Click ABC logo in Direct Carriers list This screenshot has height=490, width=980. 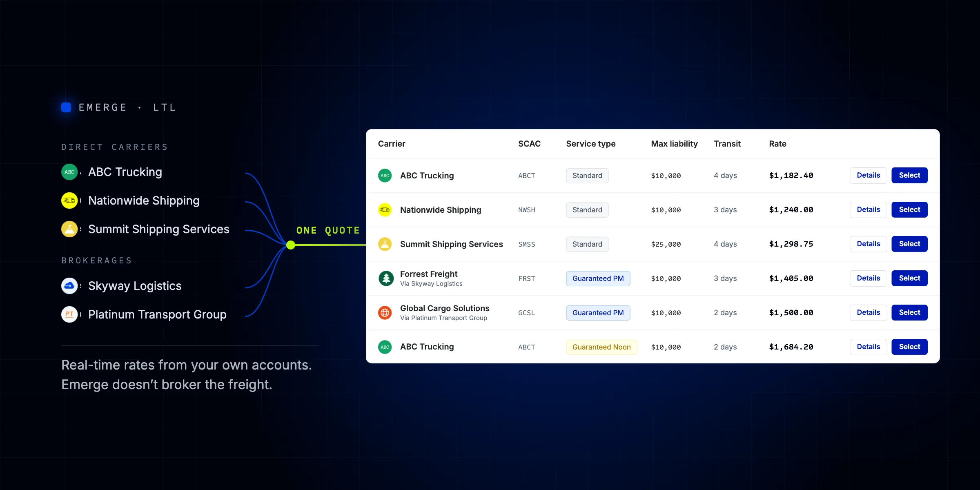[69, 172]
